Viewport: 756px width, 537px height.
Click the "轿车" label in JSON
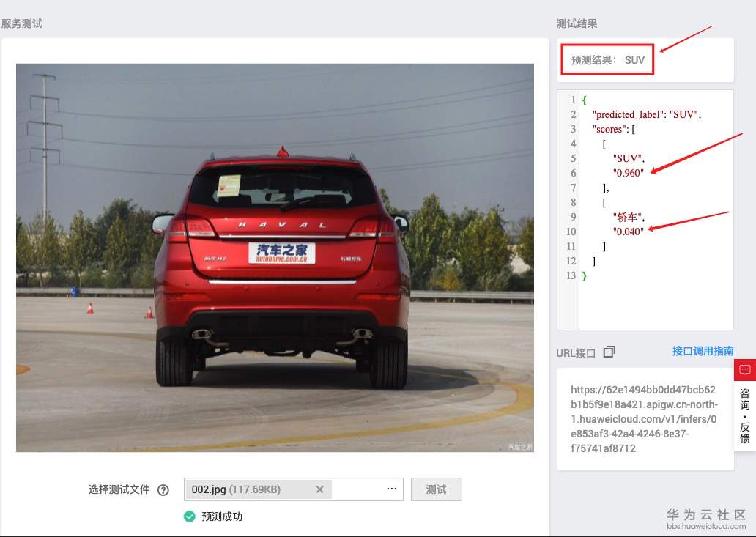[x=629, y=217]
